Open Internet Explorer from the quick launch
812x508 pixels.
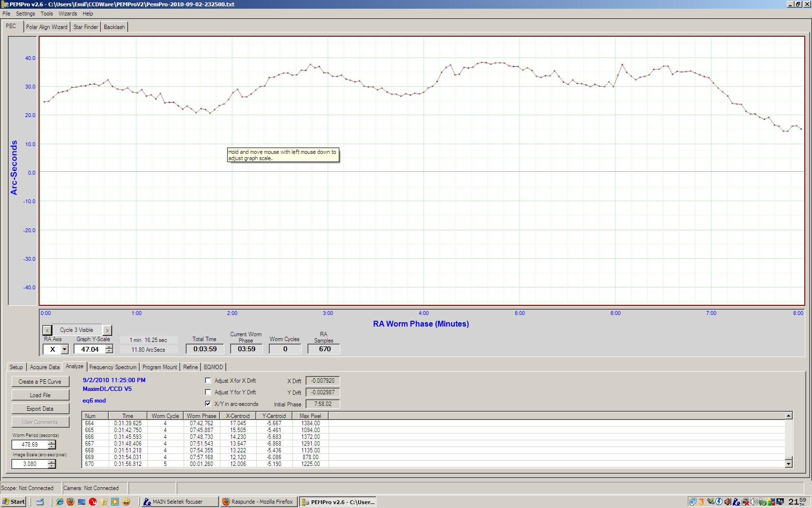59,502
